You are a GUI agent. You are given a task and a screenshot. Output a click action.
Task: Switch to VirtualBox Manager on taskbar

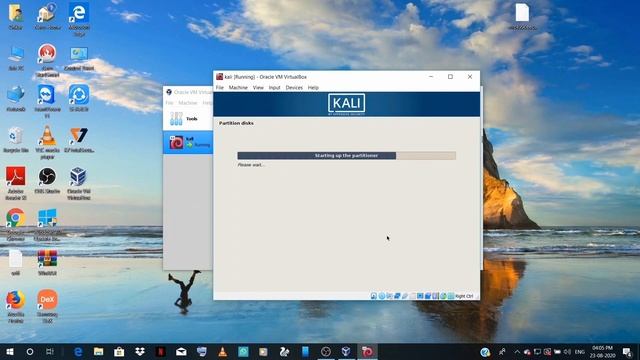(346, 351)
